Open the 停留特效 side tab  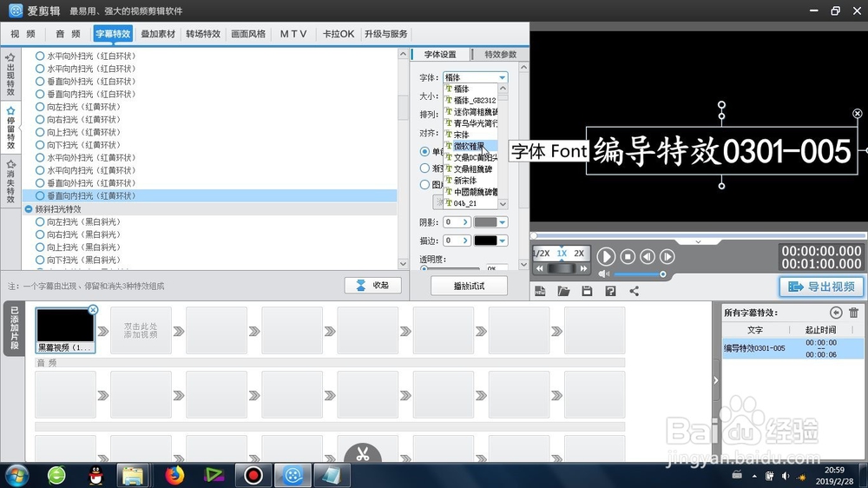(10, 129)
